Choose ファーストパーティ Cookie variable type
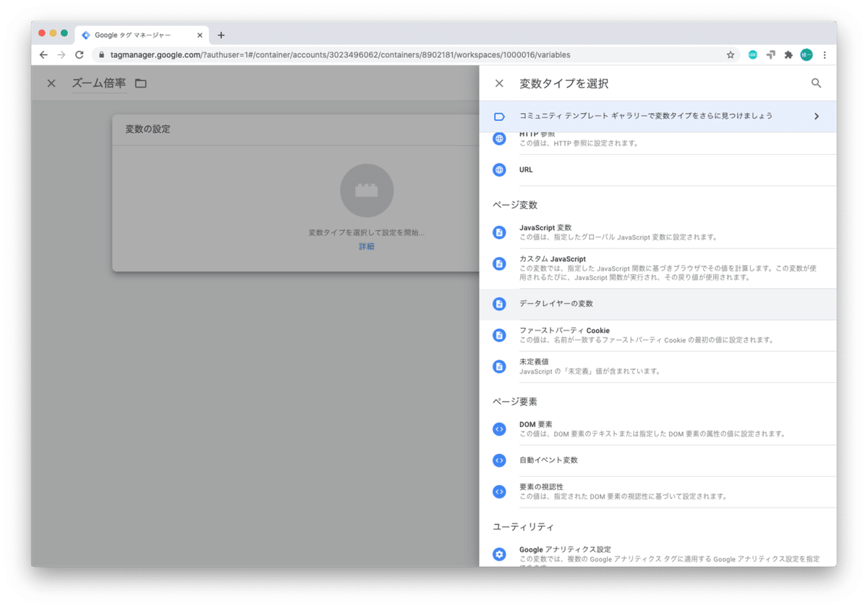Image resolution: width=868 pixels, height=608 pixels. 658,335
